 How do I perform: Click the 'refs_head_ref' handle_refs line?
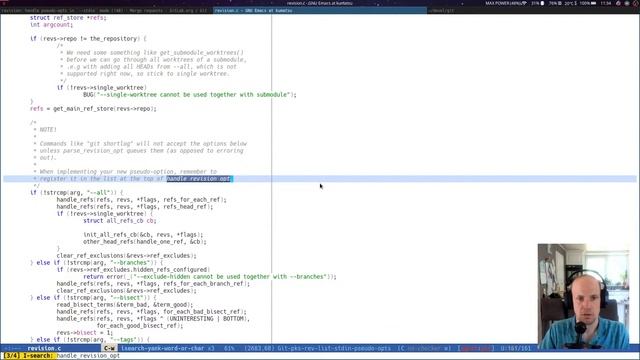tap(135, 207)
